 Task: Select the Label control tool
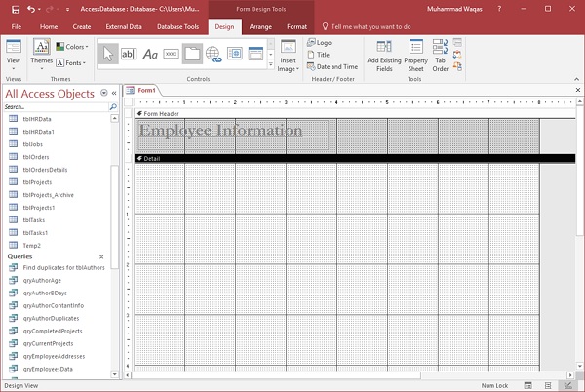[150, 54]
